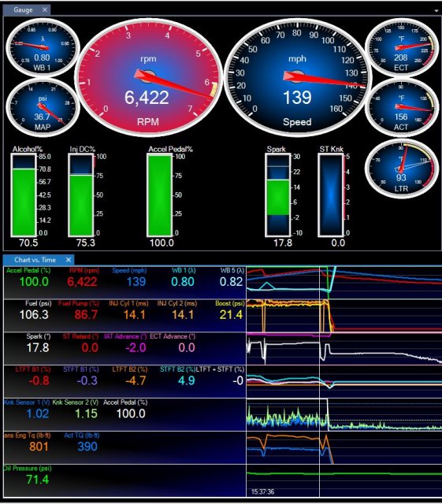442x504 pixels.
Task: Select the Accel Pedal% bar gauge
Action: [160, 195]
